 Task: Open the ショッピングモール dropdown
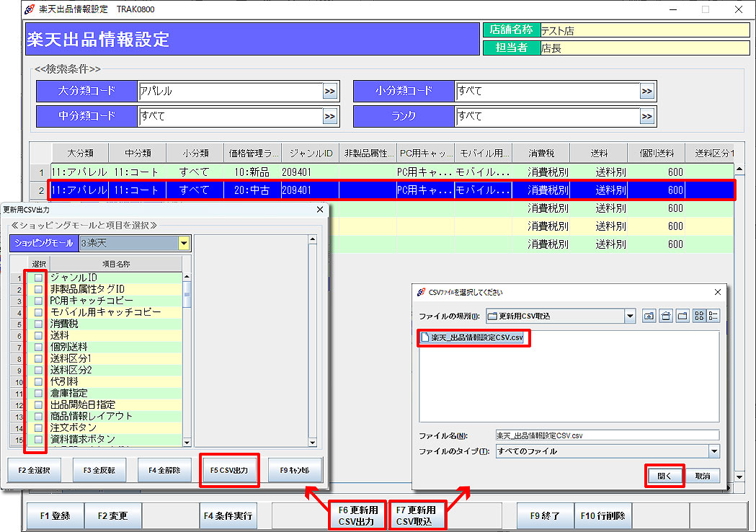(184, 244)
